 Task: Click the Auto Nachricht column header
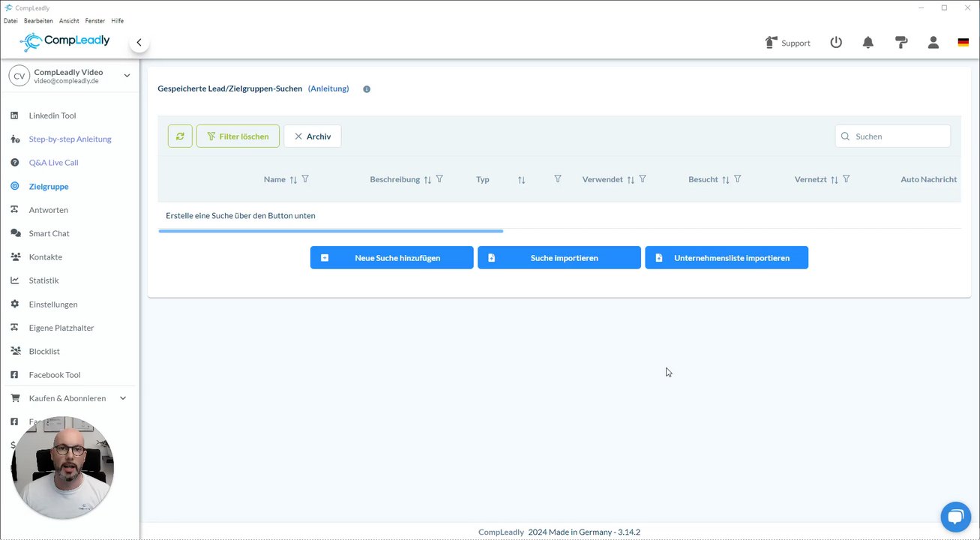pyautogui.click(x=928, y=179)
